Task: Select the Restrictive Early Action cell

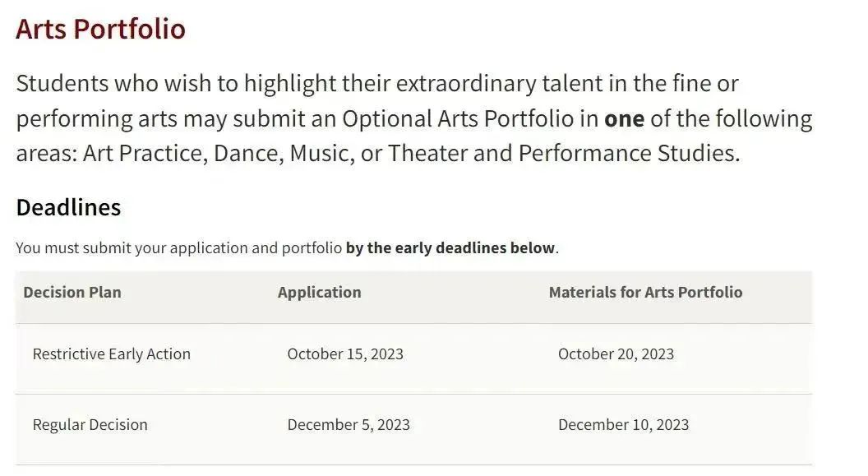Action: (111, 354)
